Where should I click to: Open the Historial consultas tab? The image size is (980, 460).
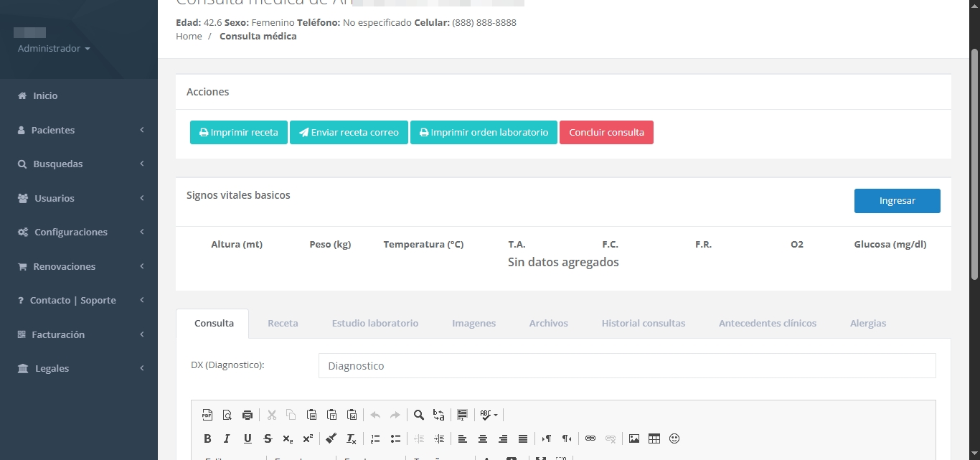coord(643,324)
